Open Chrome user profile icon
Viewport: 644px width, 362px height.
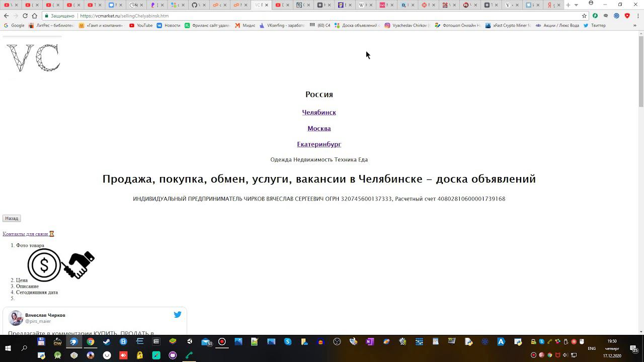tap(591, 3)
